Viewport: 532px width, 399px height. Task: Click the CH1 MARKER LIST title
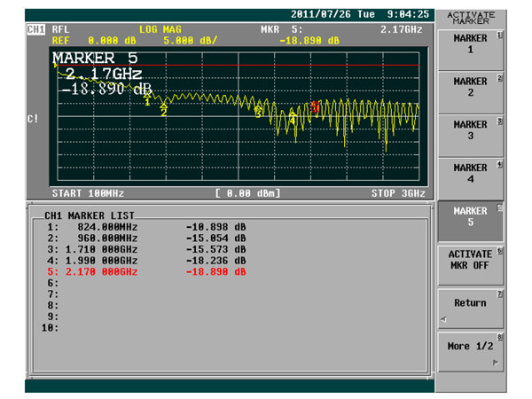[x=90, y=215]
